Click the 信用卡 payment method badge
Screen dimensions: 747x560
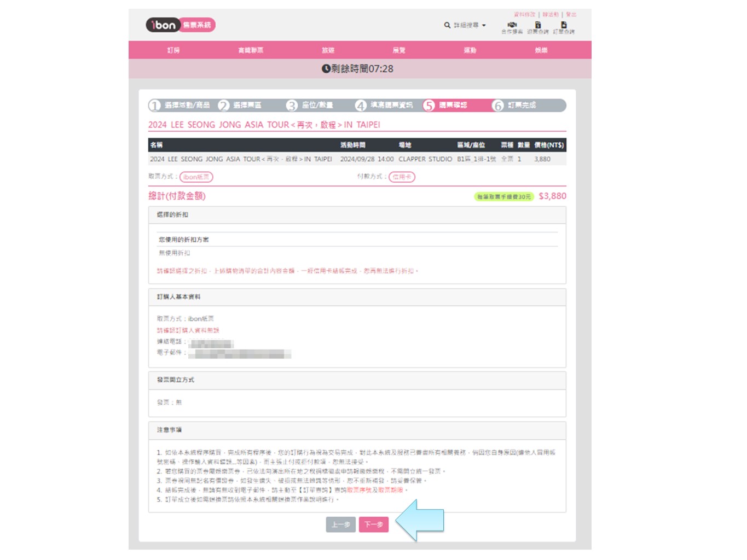click(x=402, y=177)
